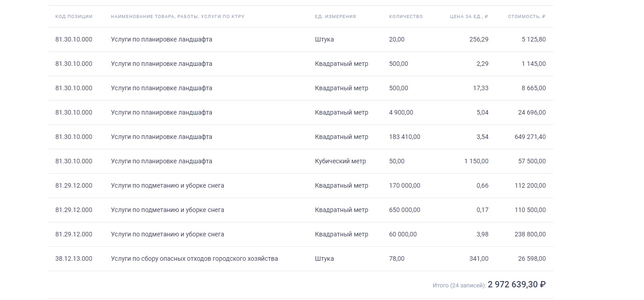This screenshot has width=644, height=300.
Task: Click the "Стоимость, ₽" column header
Action: (x=527, y=17)
